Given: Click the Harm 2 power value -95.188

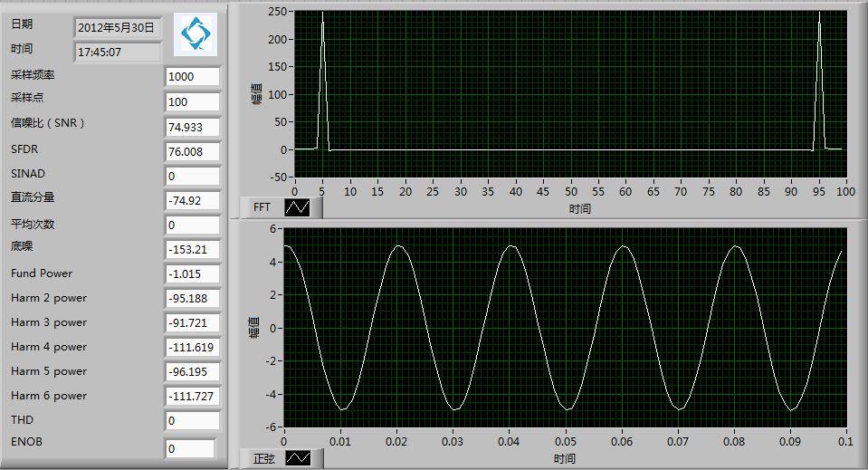Looking at the screenshot, I should click(192, 298).
